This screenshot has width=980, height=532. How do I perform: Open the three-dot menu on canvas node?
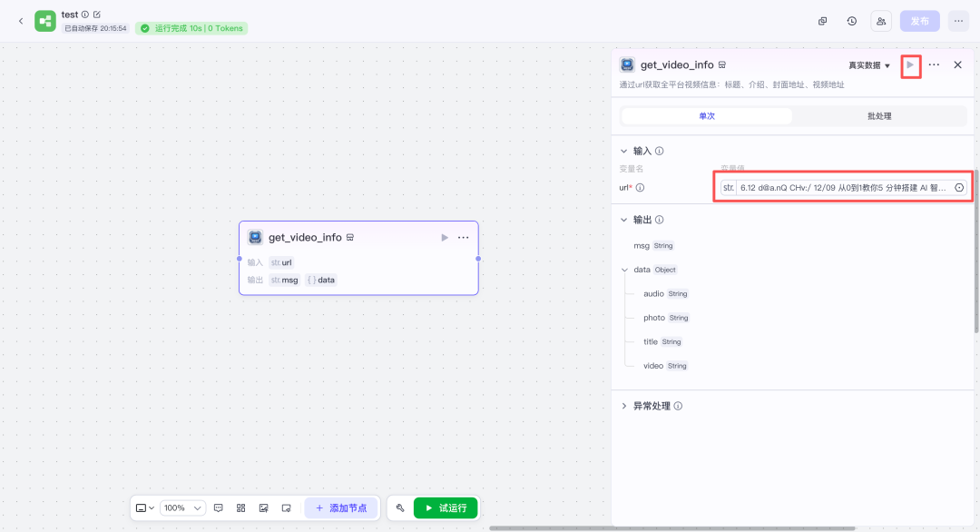click(464, 238)
